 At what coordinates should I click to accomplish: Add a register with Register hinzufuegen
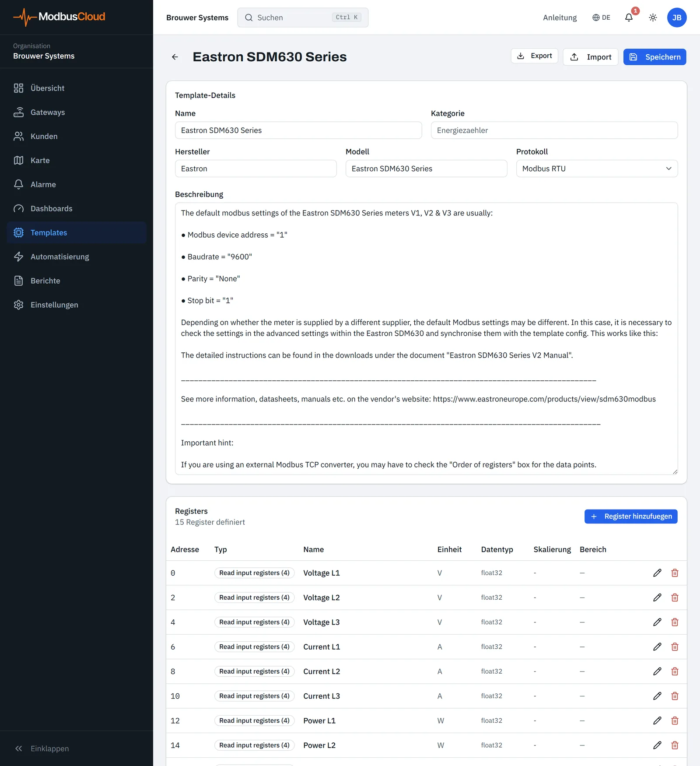631,517
